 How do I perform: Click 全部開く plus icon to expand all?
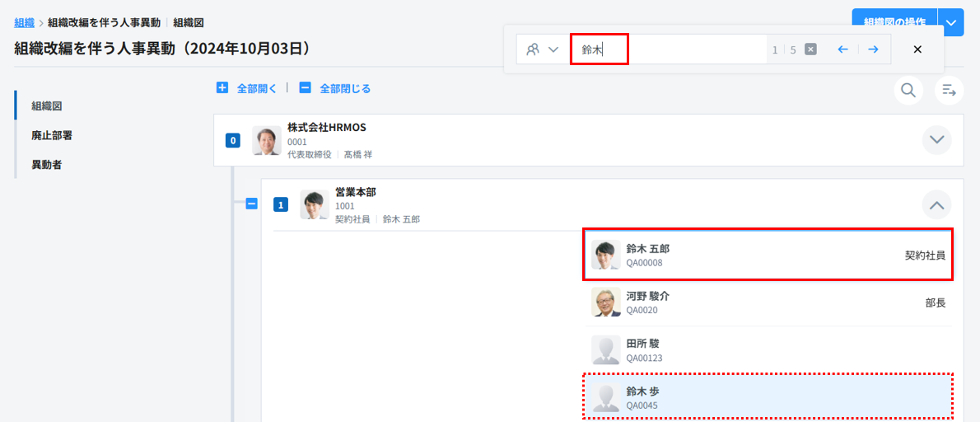(222, 87)
